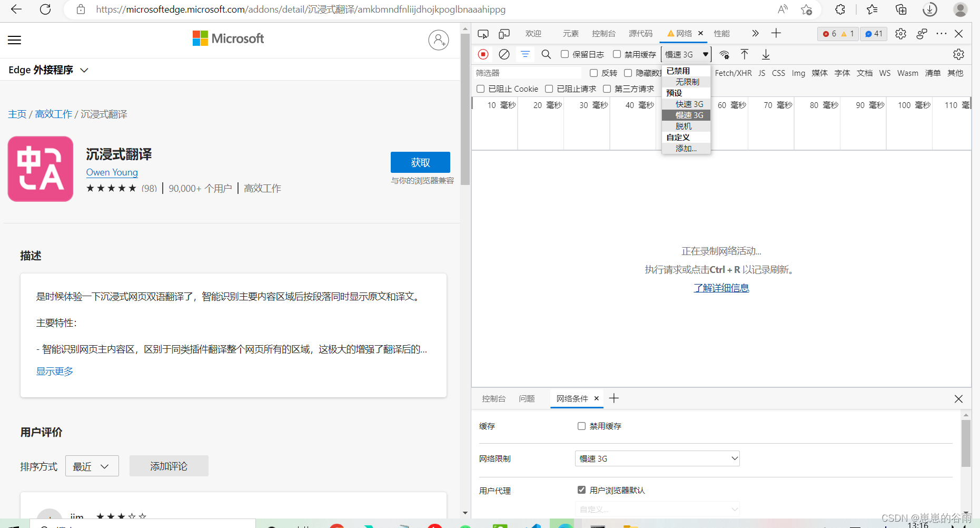
Task: Click 显示更多 link
Action: [55, 371]
